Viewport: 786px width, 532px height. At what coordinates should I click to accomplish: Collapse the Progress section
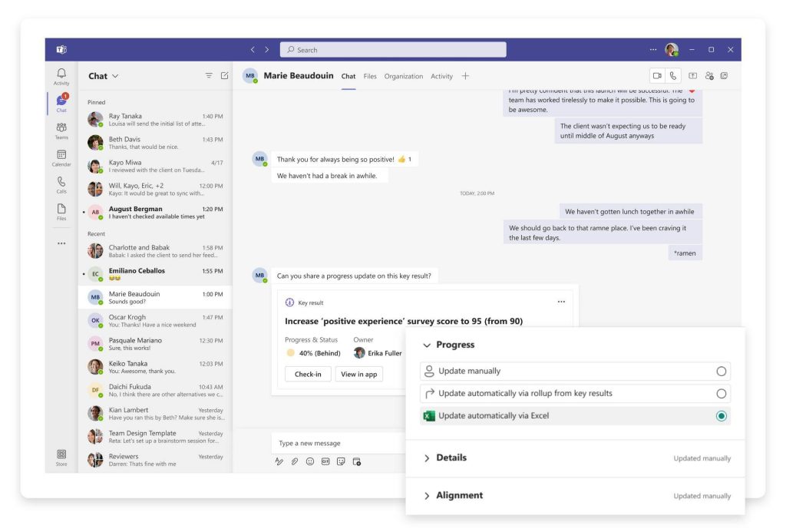tap(427, 345)
